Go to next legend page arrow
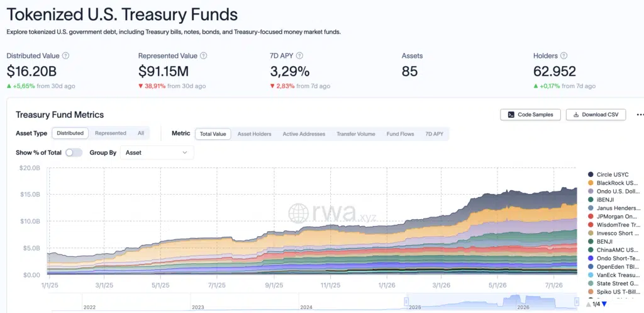 (604, 304)
